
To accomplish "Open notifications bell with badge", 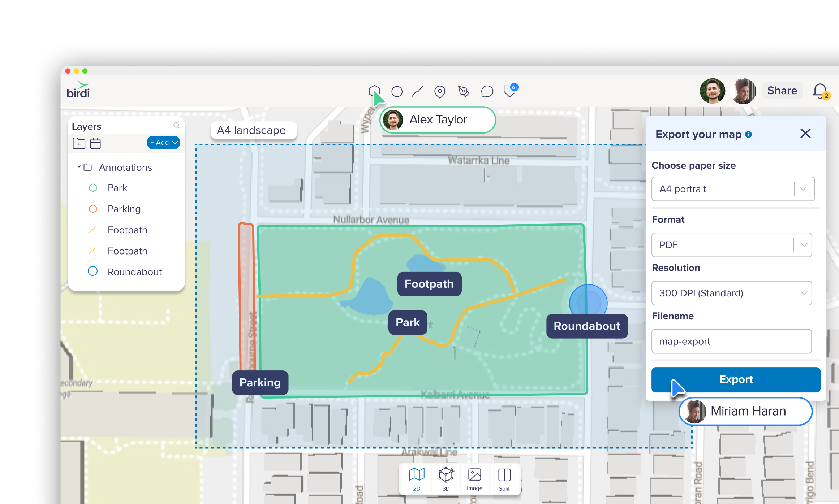I will pos(820,91).
